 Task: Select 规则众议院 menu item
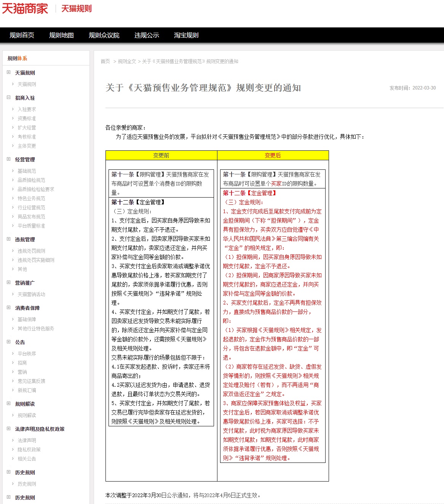104,35
